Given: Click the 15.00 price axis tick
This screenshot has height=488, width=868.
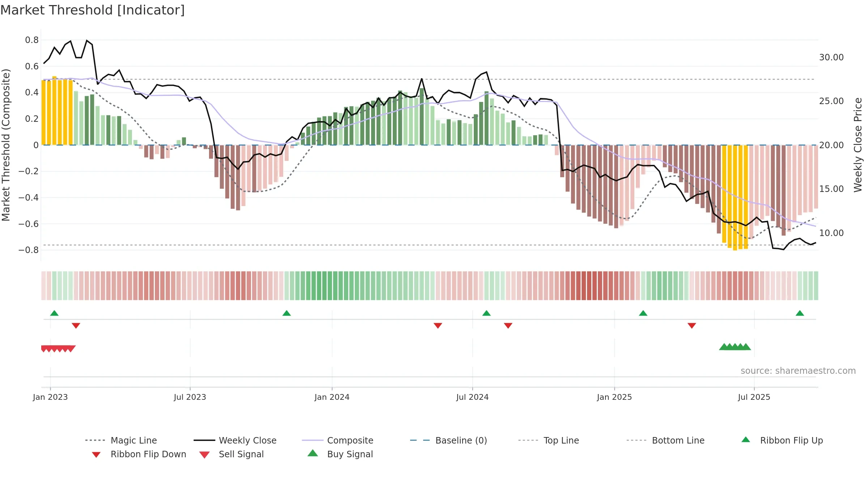Looking at the screenshot, I should 831,189.
